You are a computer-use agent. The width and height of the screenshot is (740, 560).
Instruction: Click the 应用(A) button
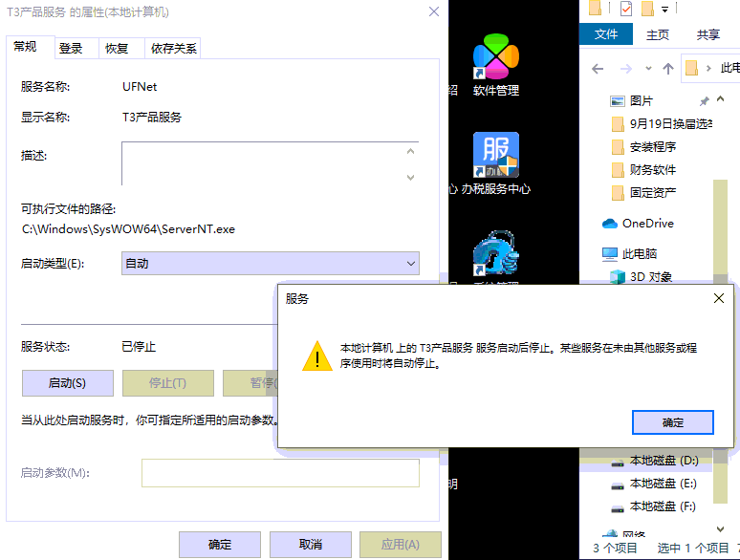(x=401, y=545)
